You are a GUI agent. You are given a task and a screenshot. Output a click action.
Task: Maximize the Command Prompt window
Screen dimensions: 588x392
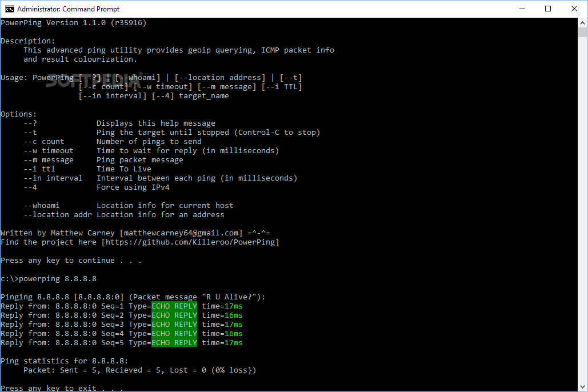tap(548, 9)
